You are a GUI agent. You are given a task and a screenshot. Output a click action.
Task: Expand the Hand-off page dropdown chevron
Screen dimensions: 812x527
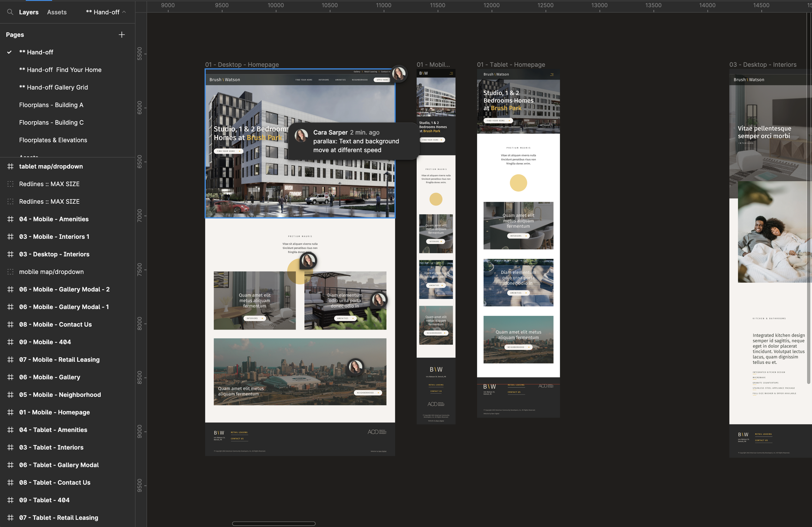pyautogui.click(x=124, y=12)
